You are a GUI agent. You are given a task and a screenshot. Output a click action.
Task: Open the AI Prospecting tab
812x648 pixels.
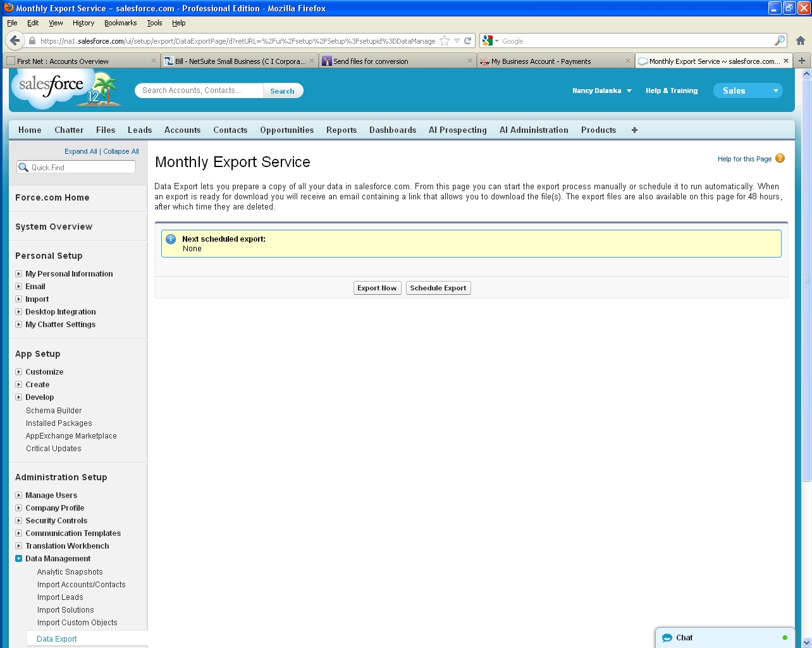coord(457,130)
